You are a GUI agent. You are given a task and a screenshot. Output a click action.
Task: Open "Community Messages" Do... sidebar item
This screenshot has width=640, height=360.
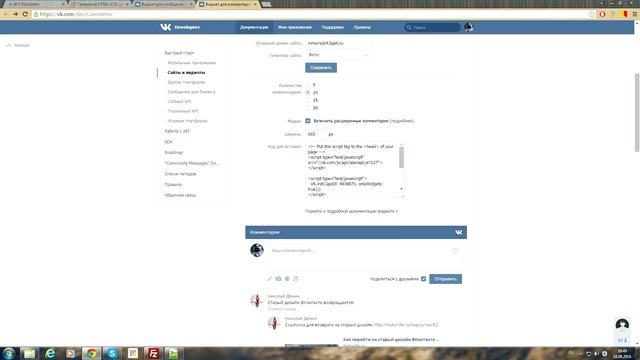[191, 163]
